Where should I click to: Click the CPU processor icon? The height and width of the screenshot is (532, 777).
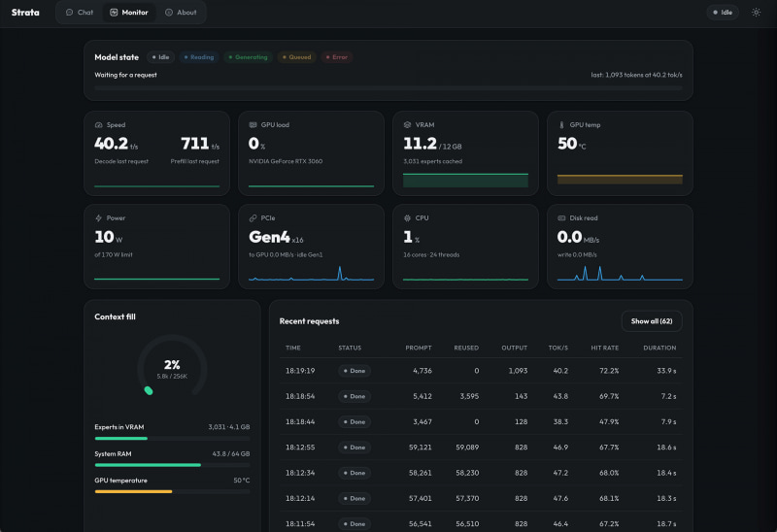(407, 218)
